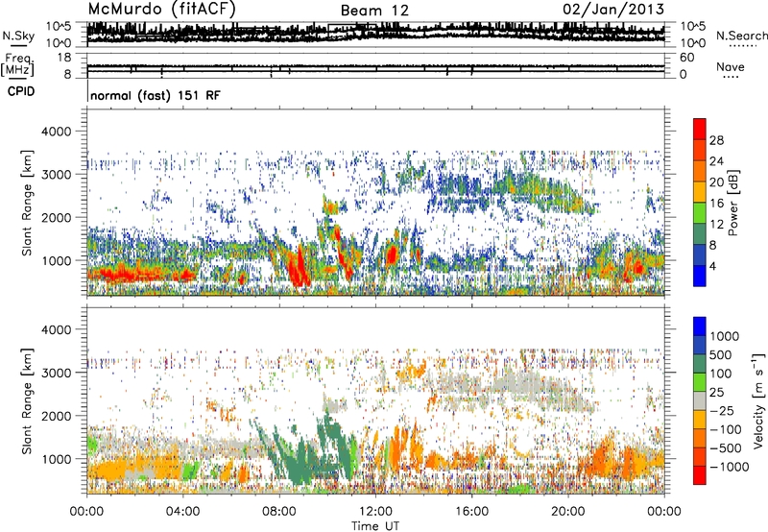Click the "normal (fast) 151 RF" text
The height and width of the screenshot is (532, 768).
(x=156, y=95)
